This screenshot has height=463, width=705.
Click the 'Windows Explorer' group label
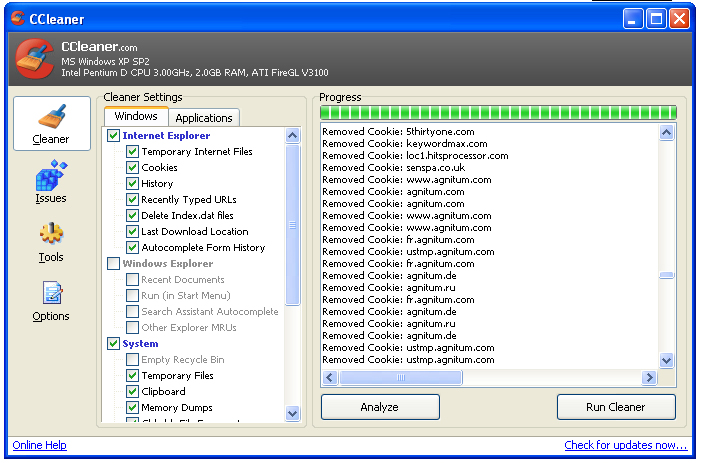point(168,264)
